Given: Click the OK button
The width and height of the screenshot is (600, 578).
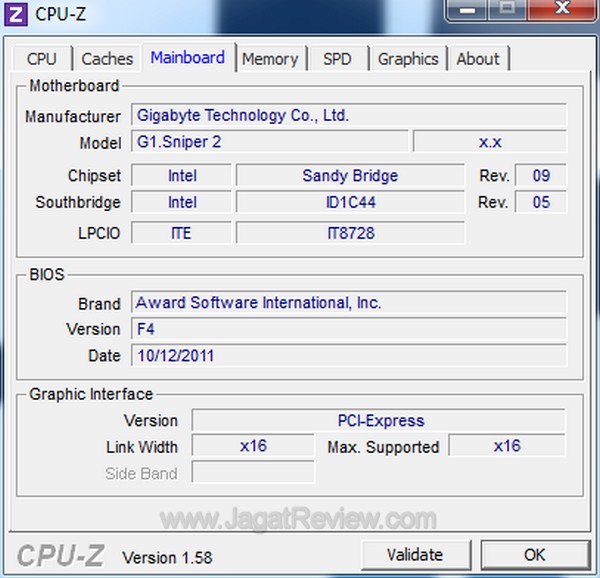Looking at the screenshot, I should point(535,554).
